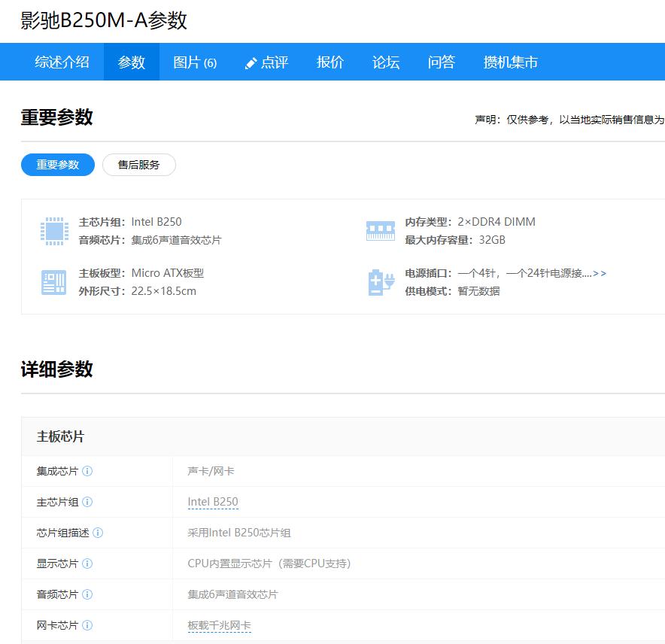The height and width of the screenshot is (644, 665).
Task: Open the 图片 (6) tab
Action: [x=195, y=62]
